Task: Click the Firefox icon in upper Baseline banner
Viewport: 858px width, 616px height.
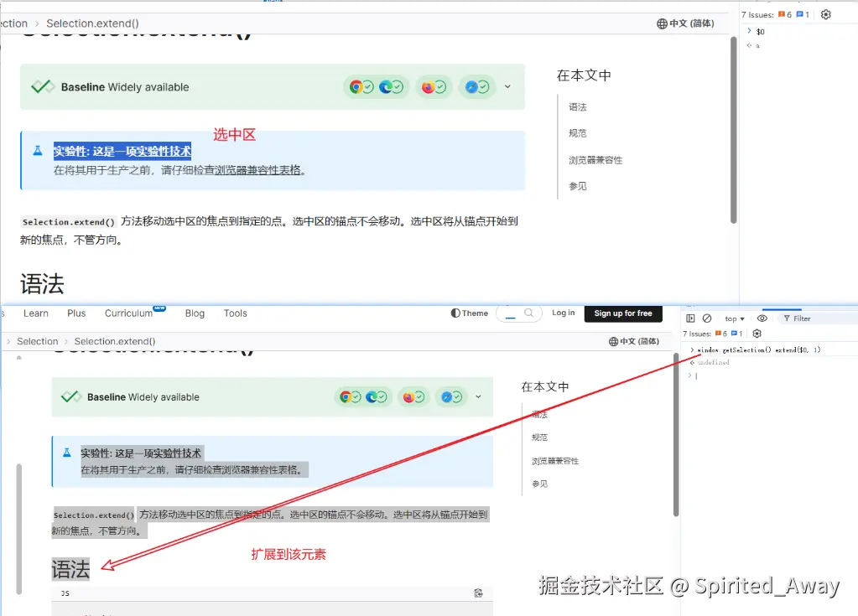Action: click(x=428, y=86)
